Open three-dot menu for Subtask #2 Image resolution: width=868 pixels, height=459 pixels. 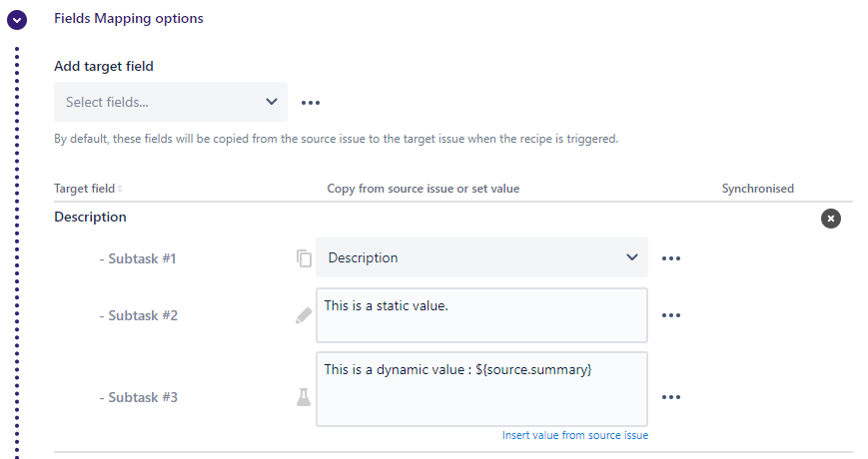tap(671, 315)
